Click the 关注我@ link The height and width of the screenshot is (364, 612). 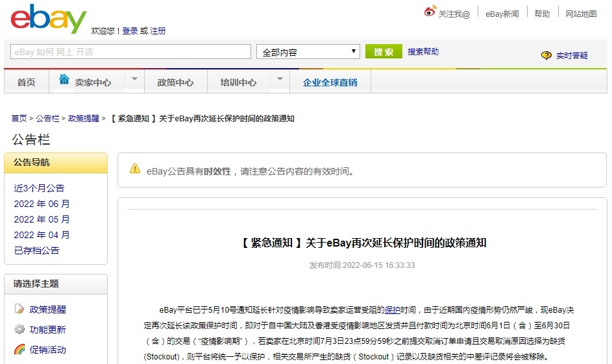point(454,14)
